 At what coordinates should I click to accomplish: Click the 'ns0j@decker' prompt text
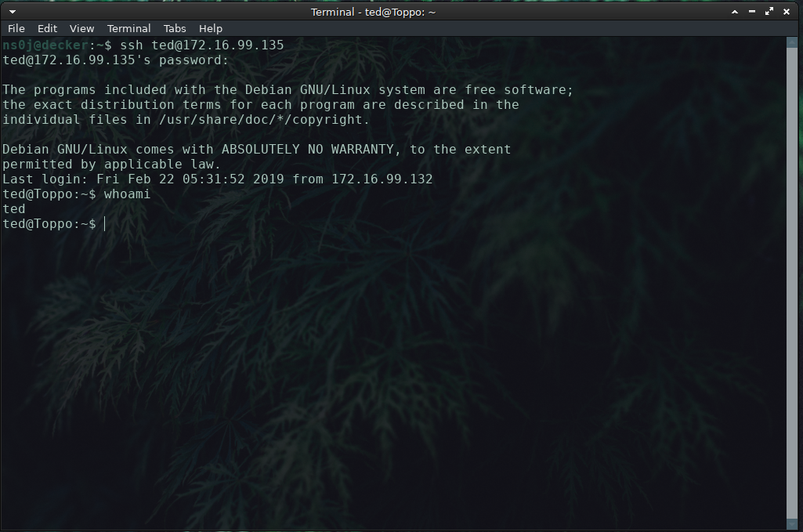(45, 45)
